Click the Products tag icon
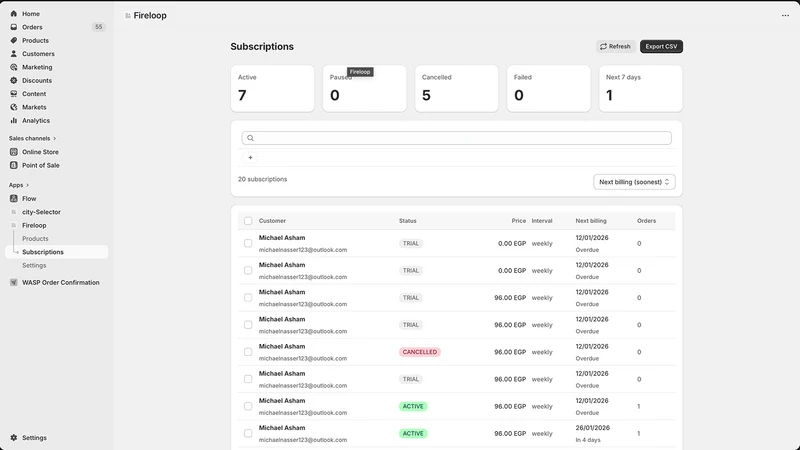Screen dimensions: 800x450 [14, 40]
